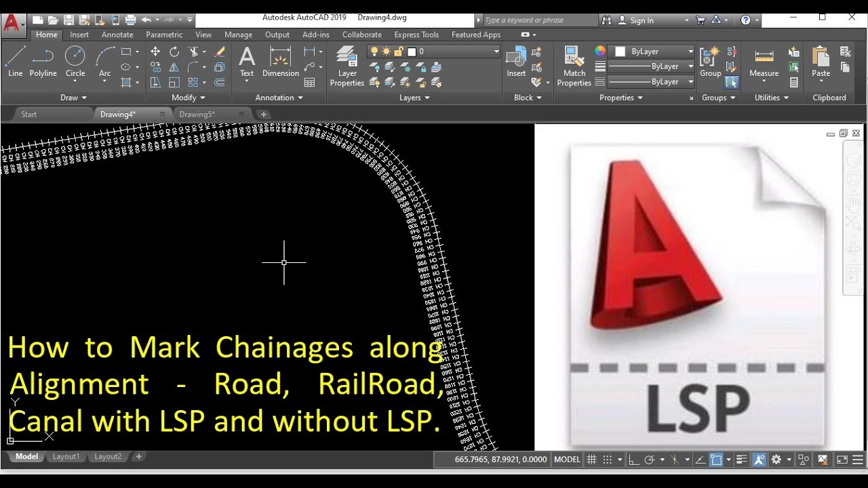Click the Hatch tool icon
868x488 pixels.
click(x=126, y=83)
